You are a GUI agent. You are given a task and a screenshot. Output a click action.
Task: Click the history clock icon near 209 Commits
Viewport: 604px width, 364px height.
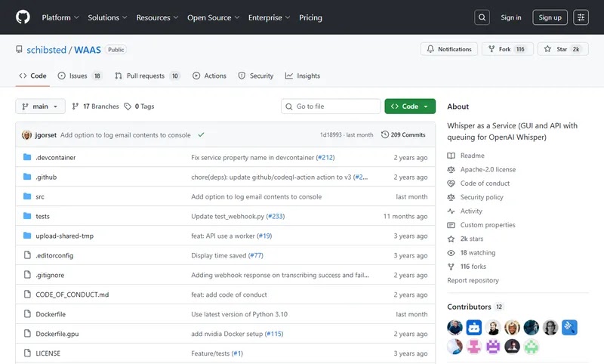tap(385, 135)
